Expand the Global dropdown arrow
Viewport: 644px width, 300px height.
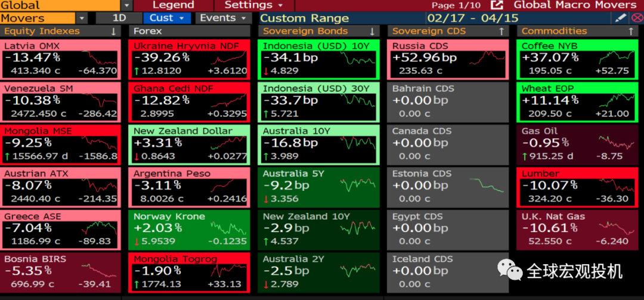pyautogui.click(x=127, y=5)
